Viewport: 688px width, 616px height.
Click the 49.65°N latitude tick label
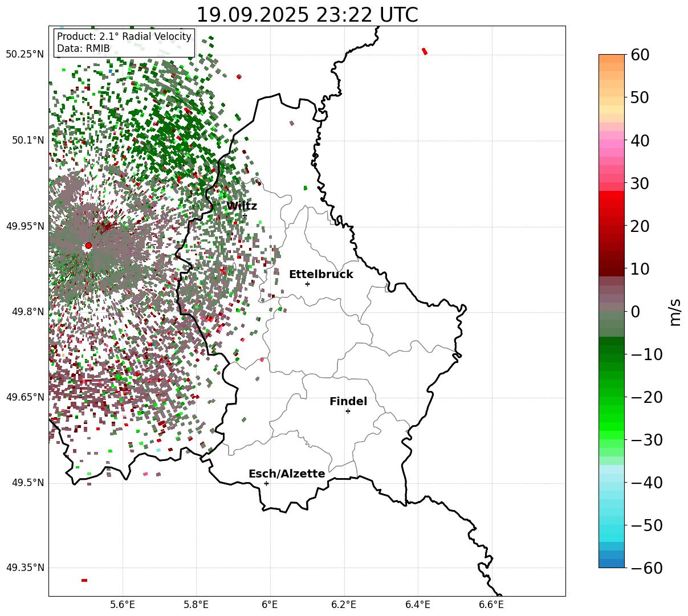[25, 397]
